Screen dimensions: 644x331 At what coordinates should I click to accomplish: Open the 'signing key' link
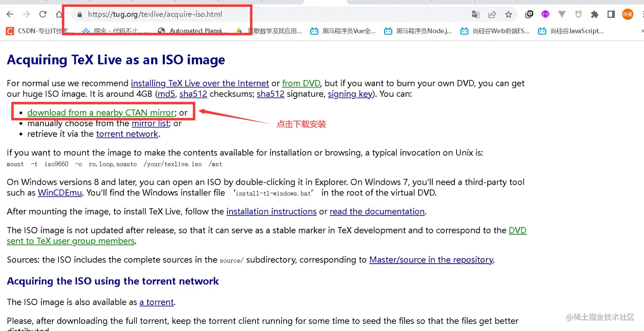pos(350,94)
